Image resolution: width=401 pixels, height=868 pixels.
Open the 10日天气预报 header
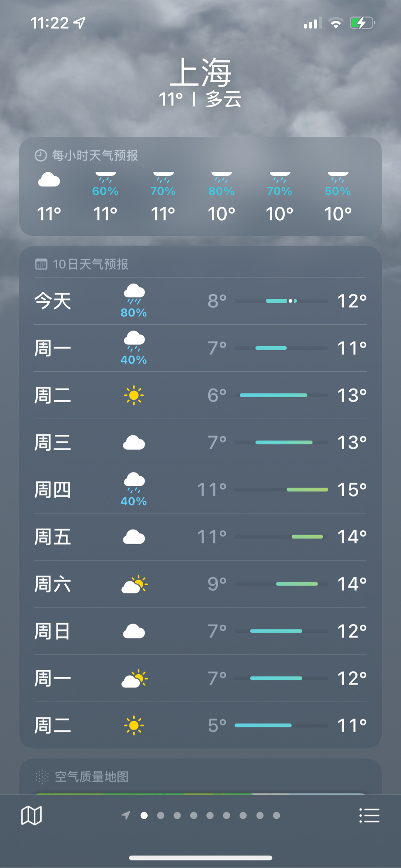click(90, 264)
